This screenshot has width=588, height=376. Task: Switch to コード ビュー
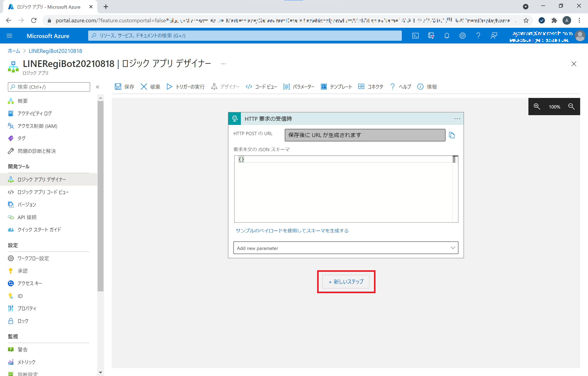pyautogui.click(x=261, y=87)
